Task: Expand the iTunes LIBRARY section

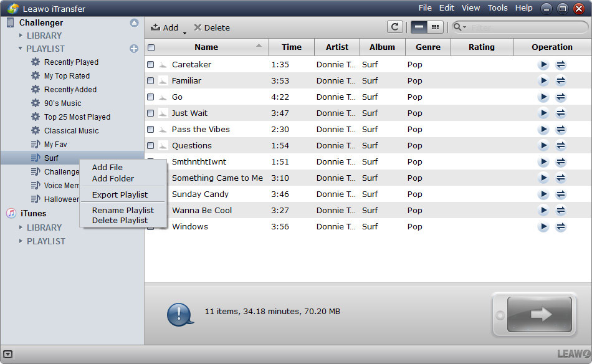Action: pyautogui.click(x=21, y=228)
